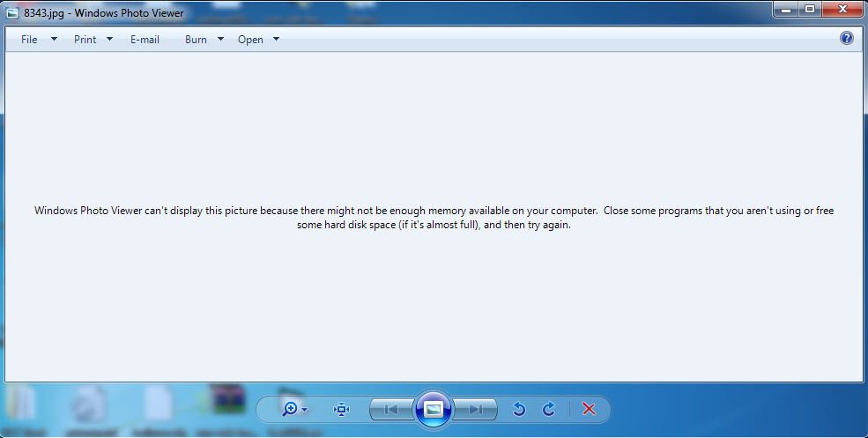This screenshot has height=438, width=868.
Task: Restore down the Photo Viewer window
Action: point(810,10)
